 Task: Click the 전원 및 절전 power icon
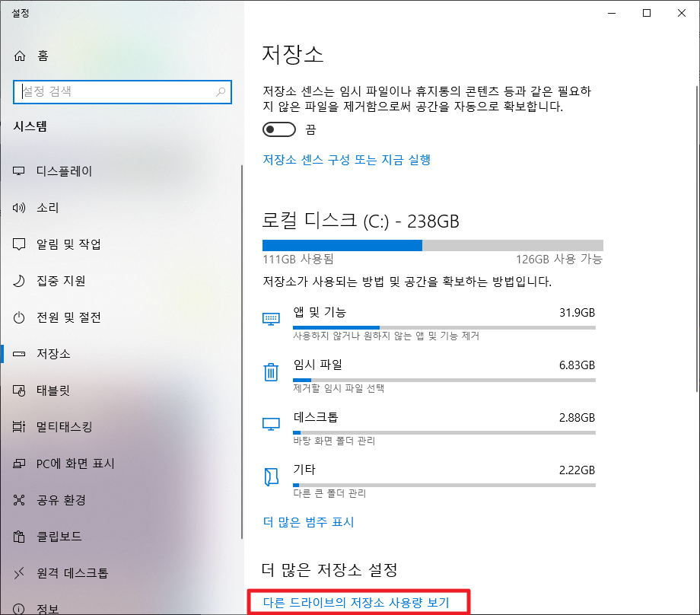[x=19, y=317]
